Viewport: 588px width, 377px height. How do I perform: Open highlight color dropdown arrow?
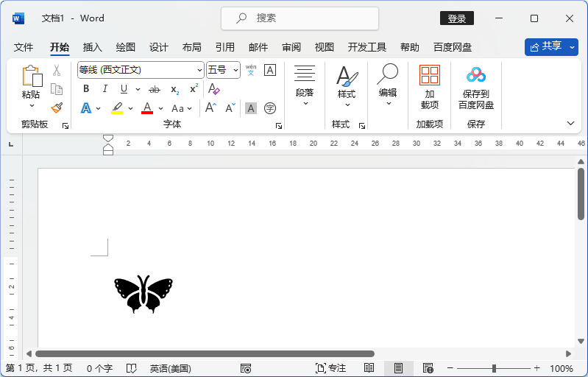tap(130, 108)
